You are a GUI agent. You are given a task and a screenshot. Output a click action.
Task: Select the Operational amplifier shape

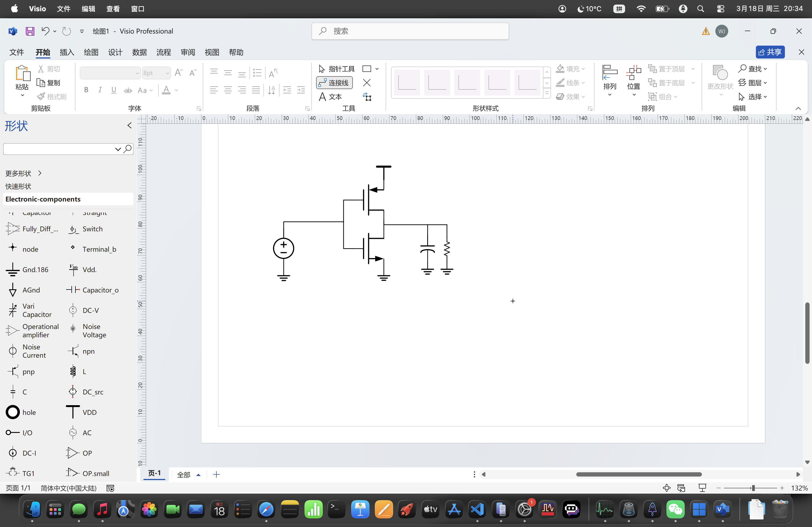coord(33,331)
